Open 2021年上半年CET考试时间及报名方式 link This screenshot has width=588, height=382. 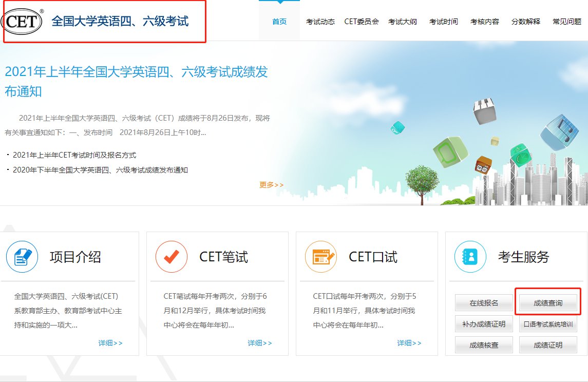pyautogui.click(x=74, y=155)
